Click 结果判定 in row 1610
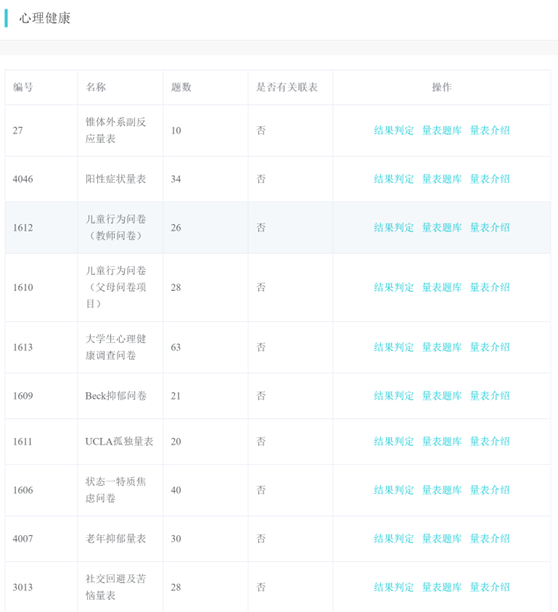 (x=394, y=288)
